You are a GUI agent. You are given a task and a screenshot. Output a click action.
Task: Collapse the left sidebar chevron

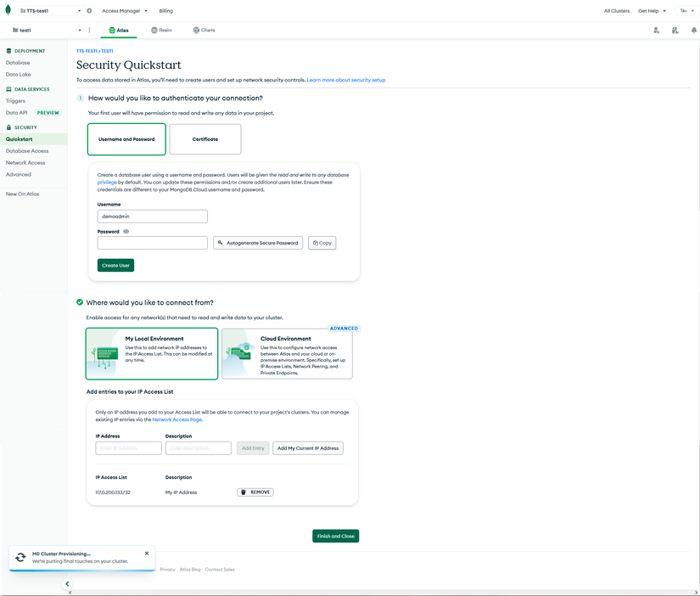(67, 583)
